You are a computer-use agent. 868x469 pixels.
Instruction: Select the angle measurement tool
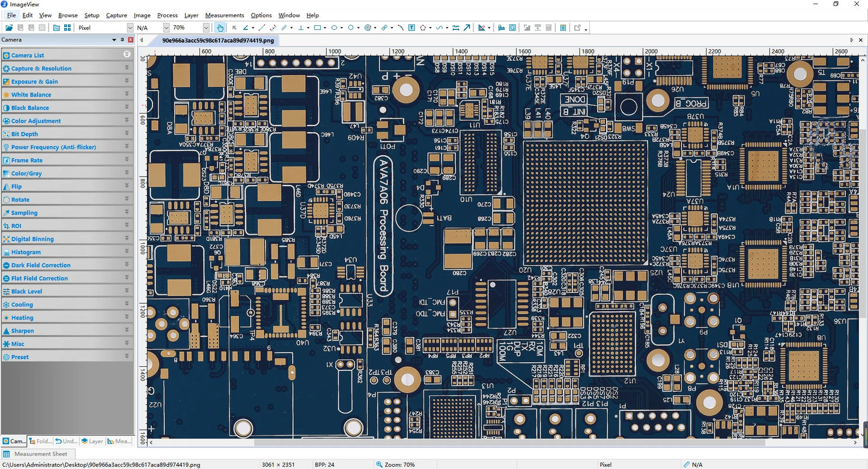(x=246, y=28)
